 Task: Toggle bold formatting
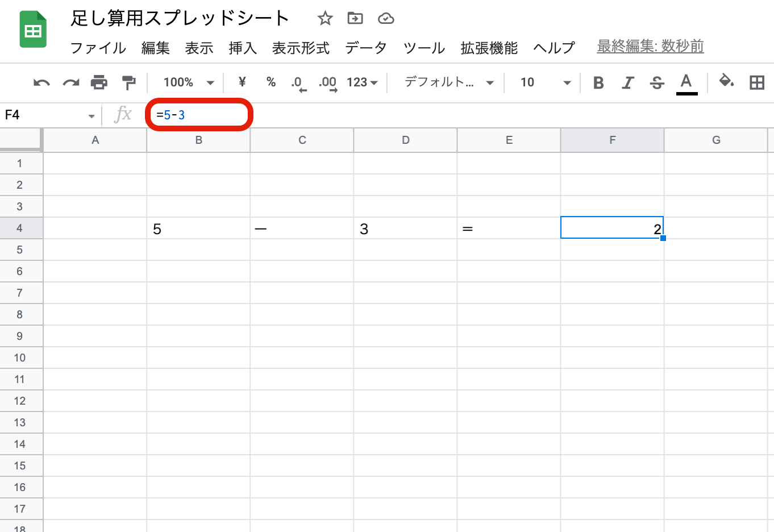click(598, 83)
